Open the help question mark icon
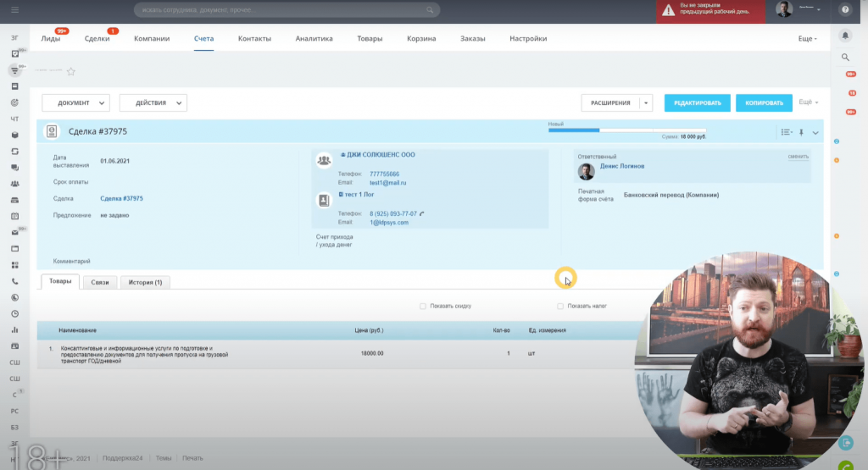Viewport: 868px width, 470px height. click(x=845, y=9)
